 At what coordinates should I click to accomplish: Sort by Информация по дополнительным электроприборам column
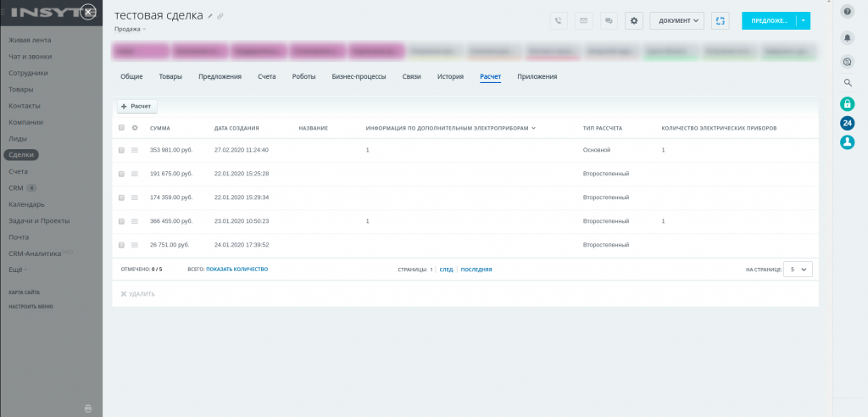(451, 128)
